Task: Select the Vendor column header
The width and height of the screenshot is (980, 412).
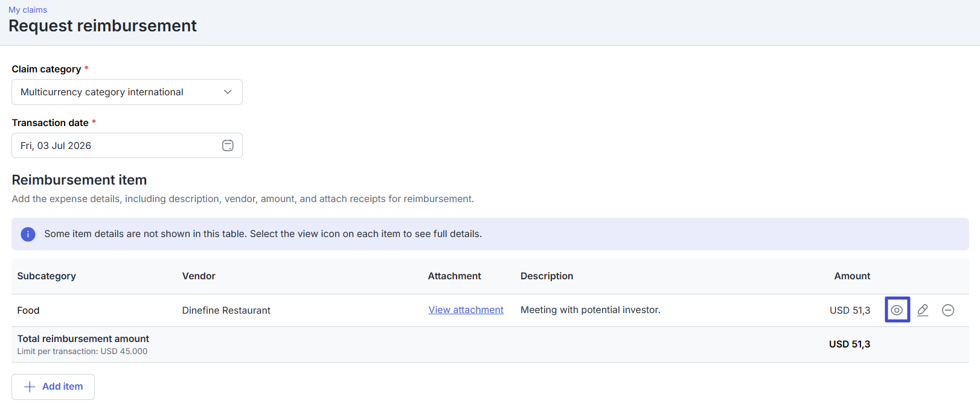Action: click(199, 276)
